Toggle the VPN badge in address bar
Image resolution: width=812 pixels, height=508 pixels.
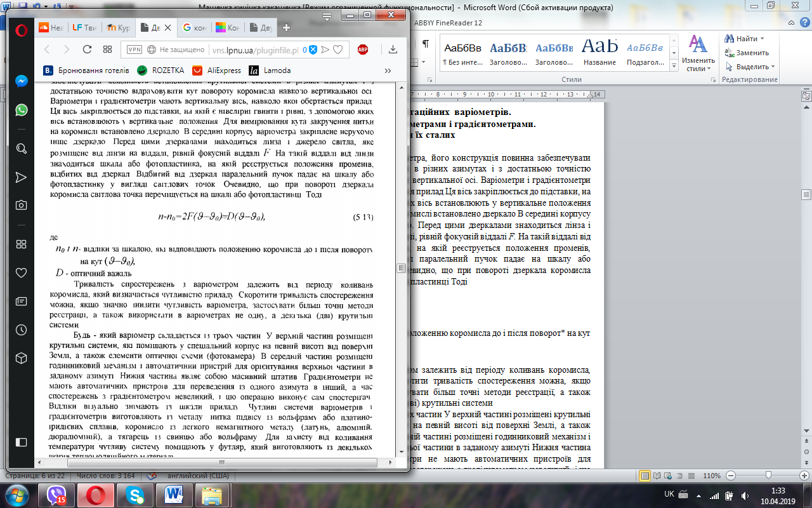pyautogui.click(x=134, y=50)
